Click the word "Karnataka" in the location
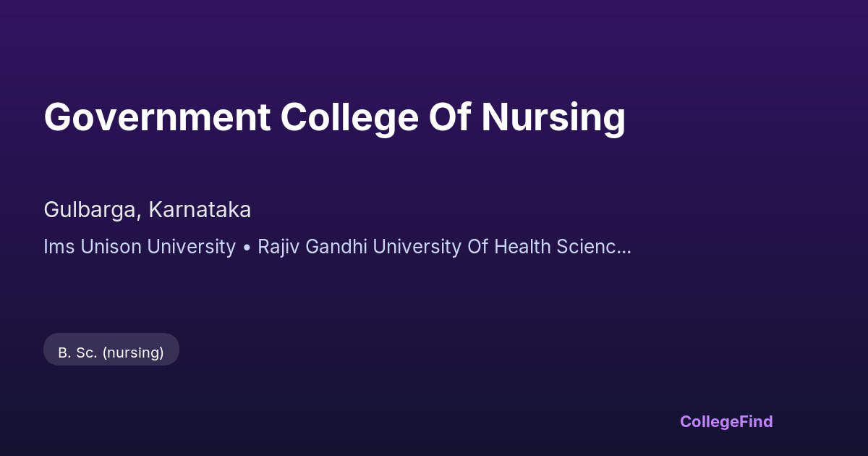868x456 pixels. coord(200,210)
